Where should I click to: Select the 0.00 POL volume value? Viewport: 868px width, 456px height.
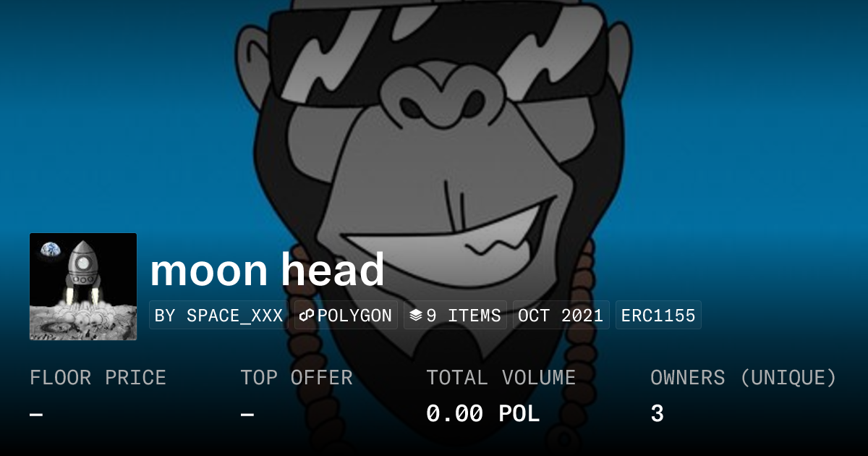483,414
